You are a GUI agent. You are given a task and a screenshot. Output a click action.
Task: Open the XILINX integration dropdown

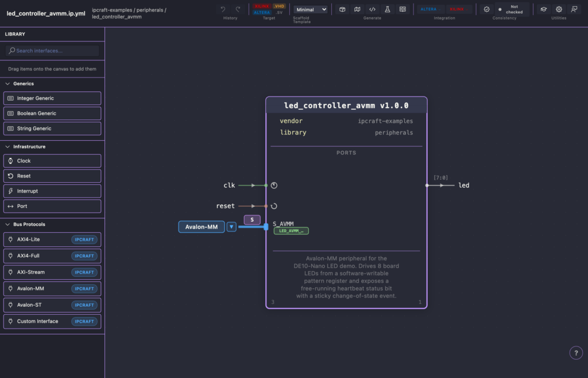tap(459, 9)
